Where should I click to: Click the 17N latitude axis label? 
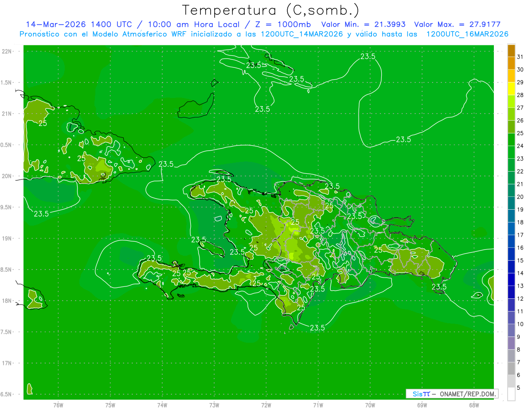[7, 363]
